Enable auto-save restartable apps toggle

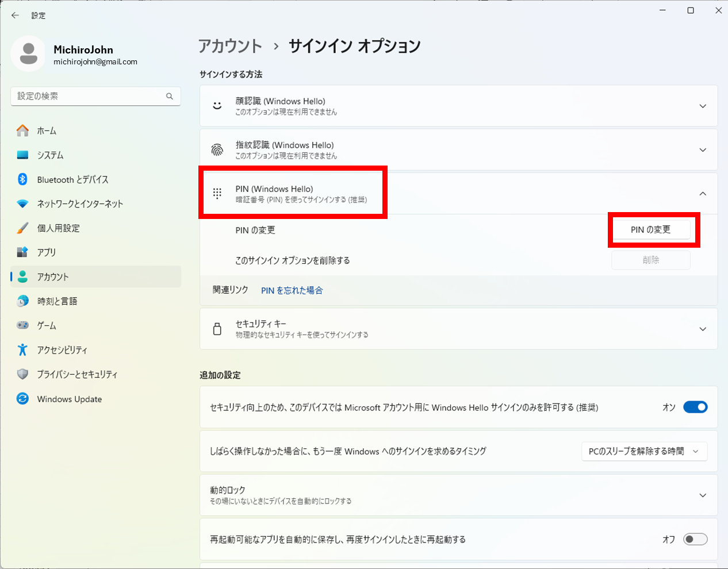click(695, 539)
